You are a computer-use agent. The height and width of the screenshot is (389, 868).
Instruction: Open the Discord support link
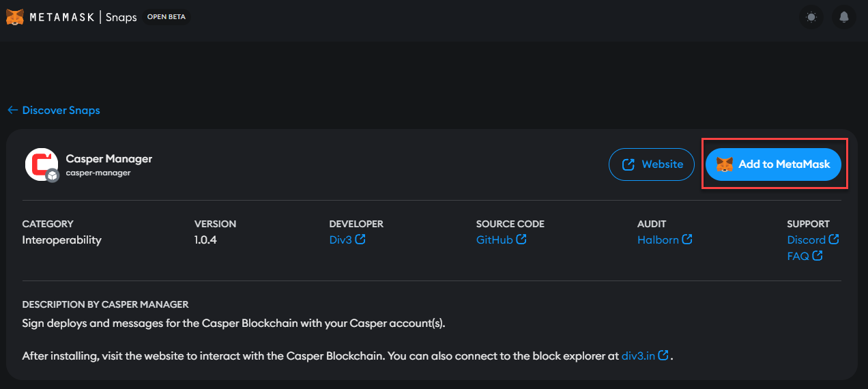[806, 240]
